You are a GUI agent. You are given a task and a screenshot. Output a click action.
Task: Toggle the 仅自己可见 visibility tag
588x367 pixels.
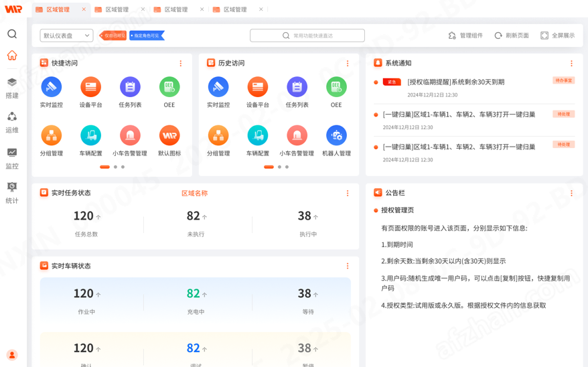coord(113,35)
